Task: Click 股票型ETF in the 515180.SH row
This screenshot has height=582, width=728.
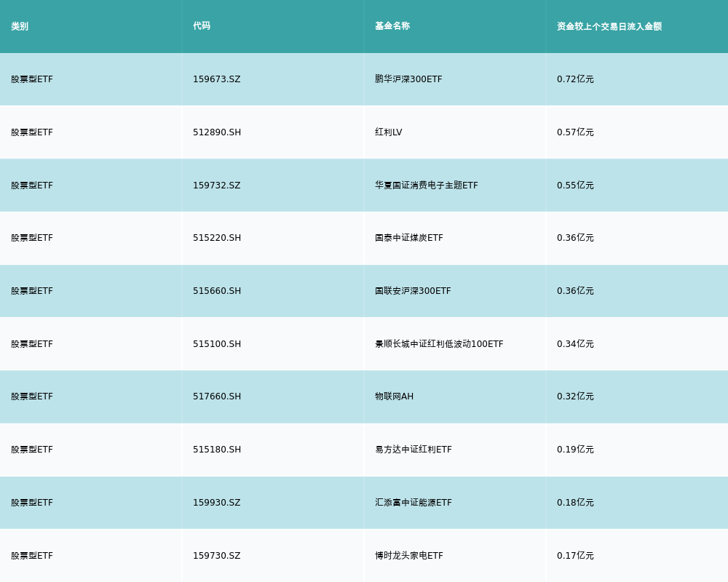Action: (32, 450)
